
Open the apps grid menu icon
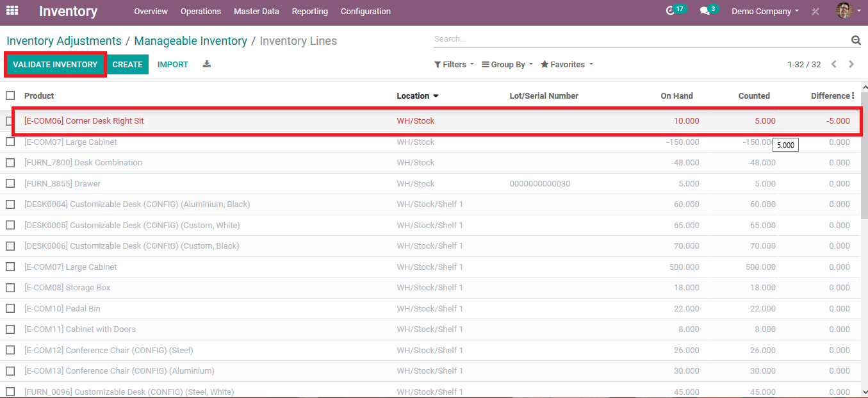tap(12, 11)
